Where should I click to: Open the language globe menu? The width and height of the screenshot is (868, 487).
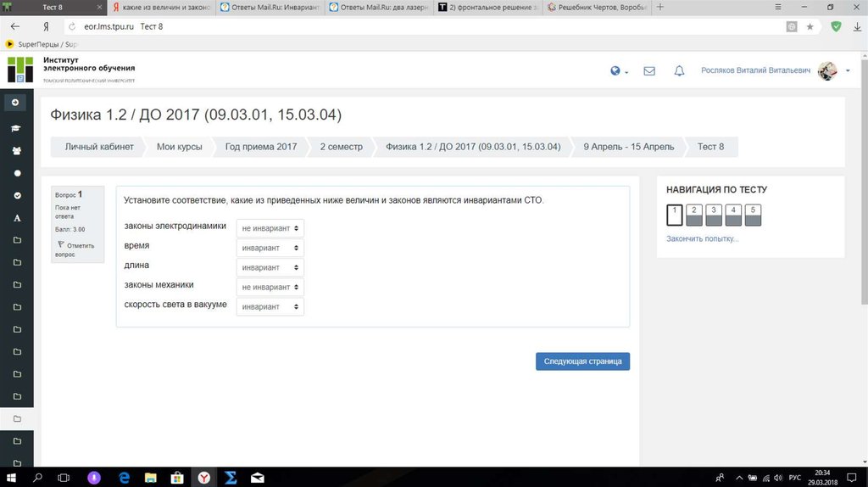click(x=619, y=71)
